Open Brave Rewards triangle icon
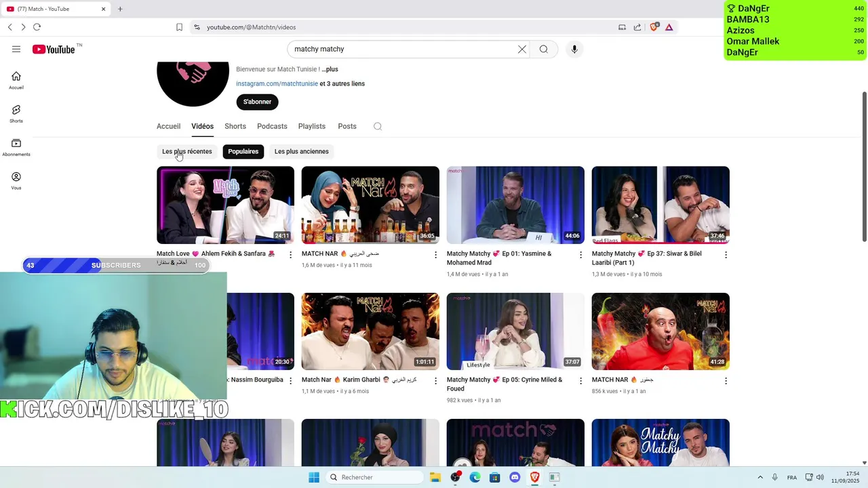The width and height of the screenshot is (868, 488). (669, 27)
